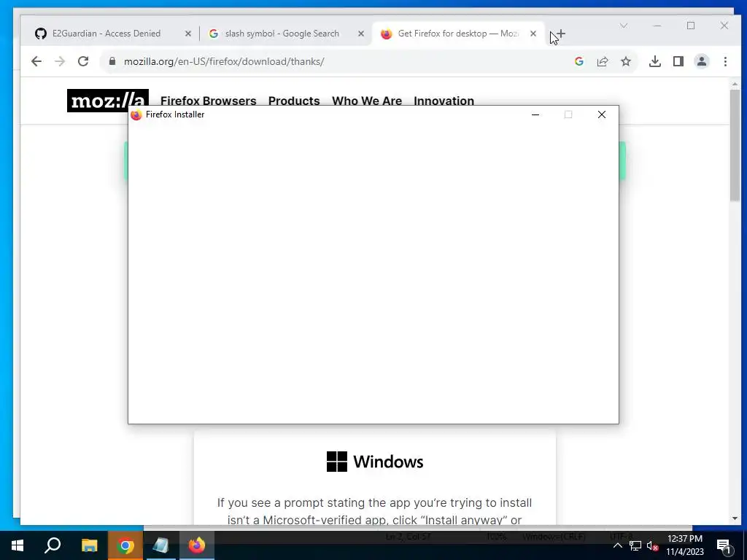Open Chrome downloads tray icon

click(654, 61)
